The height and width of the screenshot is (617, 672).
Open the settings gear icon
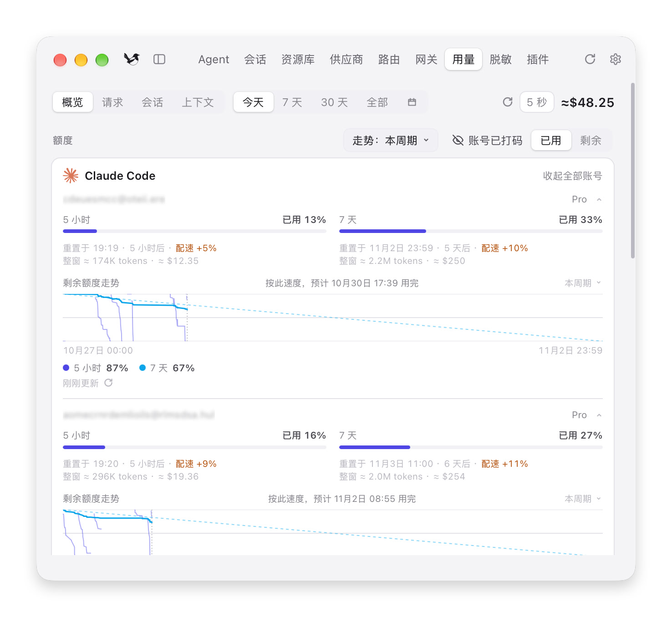click(x=616, y=59)
